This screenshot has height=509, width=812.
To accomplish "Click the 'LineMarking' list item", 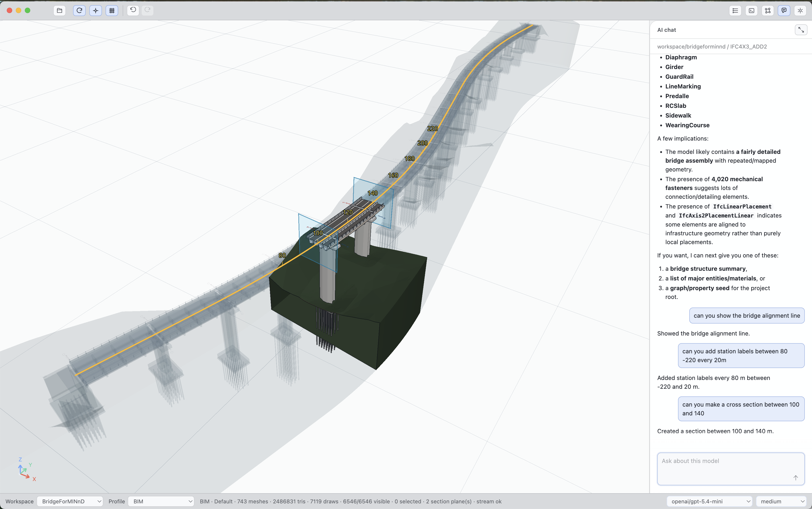I will 683,86.
